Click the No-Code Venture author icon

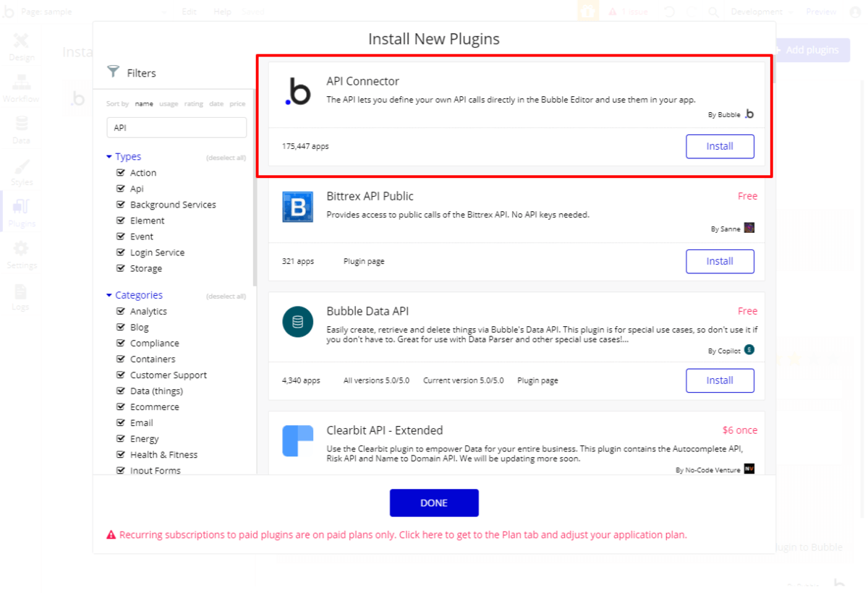pyautogui.click(x=749, y=469)
